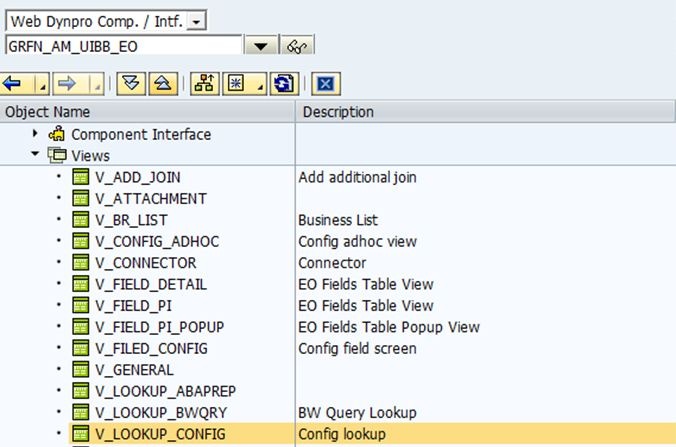Click the V_ATTACHMENT view icon
Screen dimensions: 676x447
tap(81, 198)
